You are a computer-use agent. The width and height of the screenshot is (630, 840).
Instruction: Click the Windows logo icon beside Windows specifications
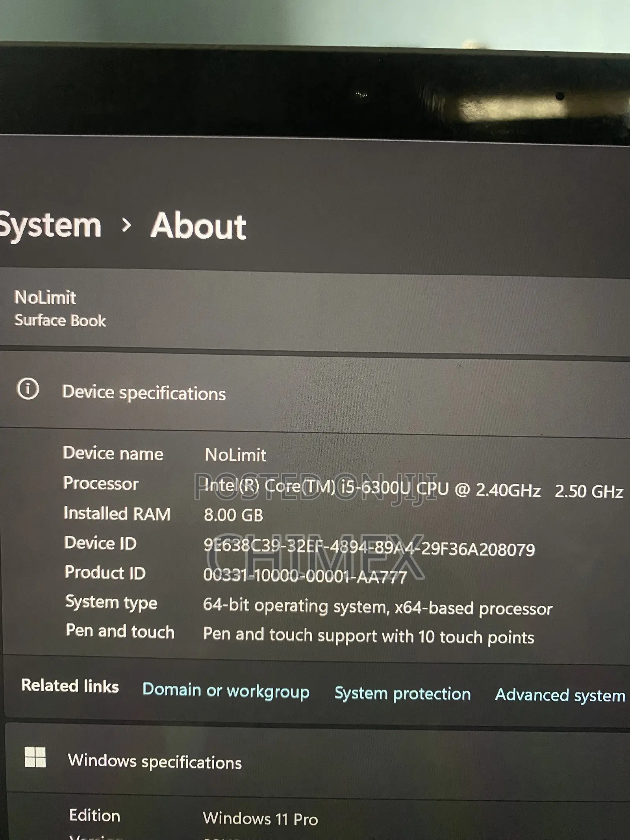[35, 757]
